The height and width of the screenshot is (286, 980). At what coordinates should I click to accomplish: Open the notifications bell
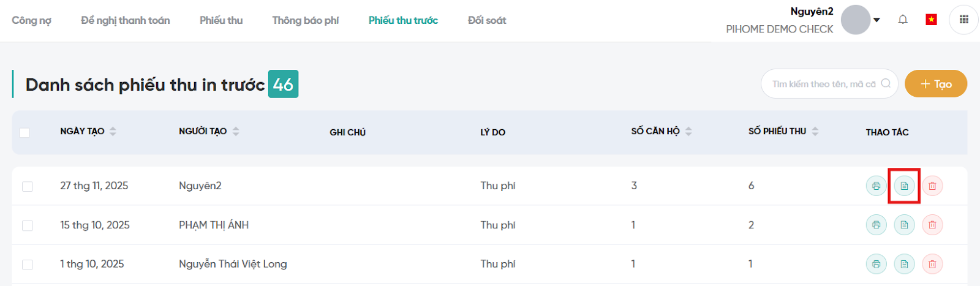pyautogui.click(x=903, y=20)
